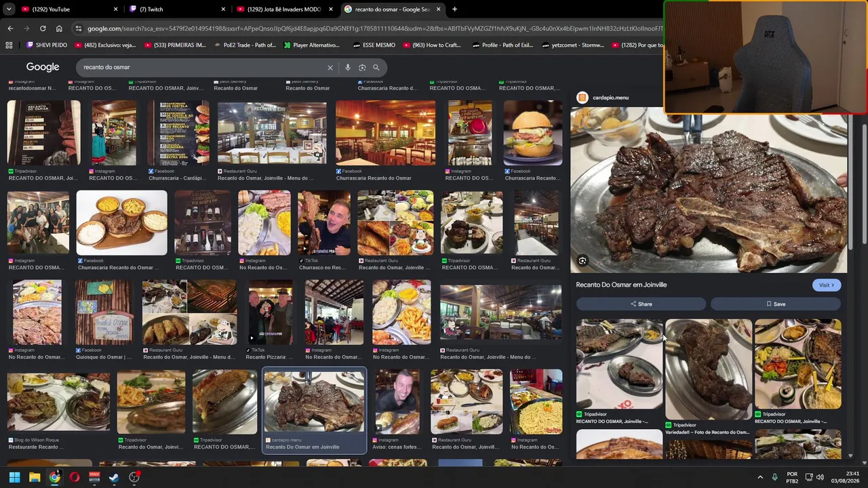Viewport: 868px width, 488px height.
Task: Switch to the Jota Bê Invaders tab
Action: point(285,9)
